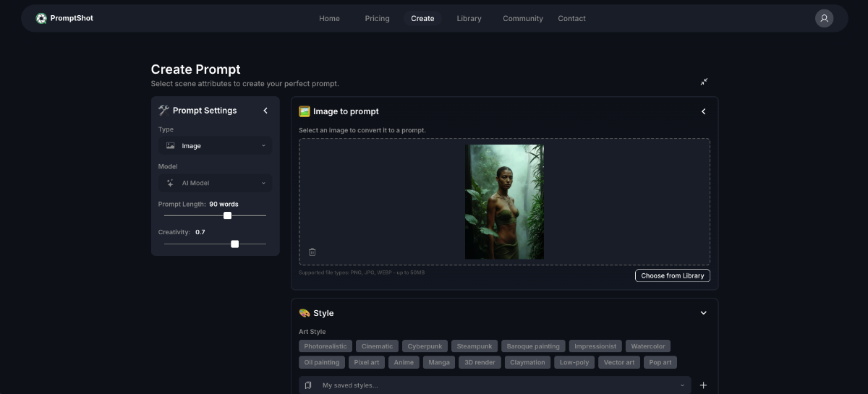This screenshot has width=868, height=394.
Task: Expand the My saved styles dropdown
Action: (x=495, y=385)
